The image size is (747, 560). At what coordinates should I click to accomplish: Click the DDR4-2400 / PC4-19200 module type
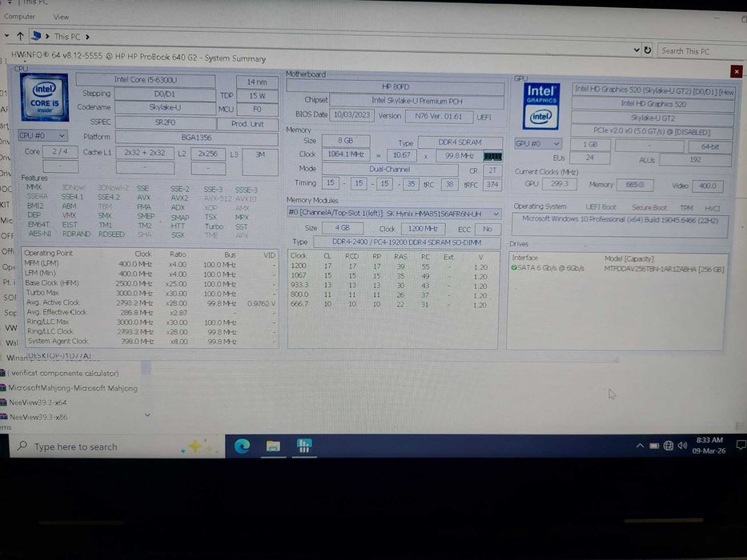(407, 242)
